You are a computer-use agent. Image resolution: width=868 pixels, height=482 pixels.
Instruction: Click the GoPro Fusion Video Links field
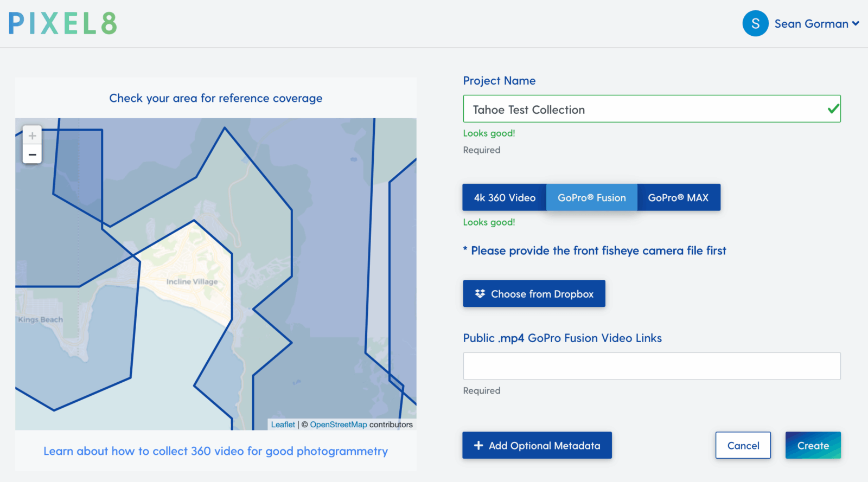pos(652,366)
